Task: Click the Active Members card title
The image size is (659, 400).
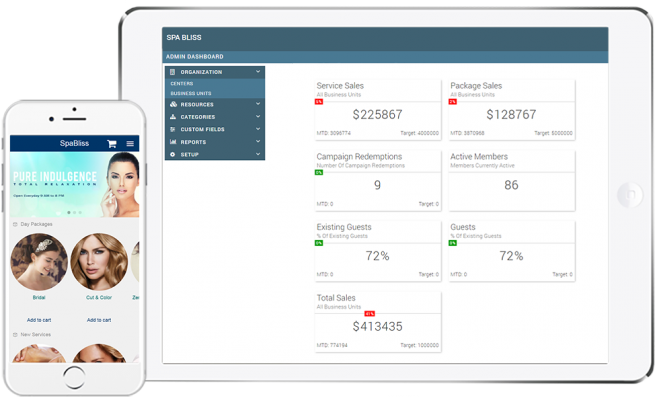Action: (479, 157)
